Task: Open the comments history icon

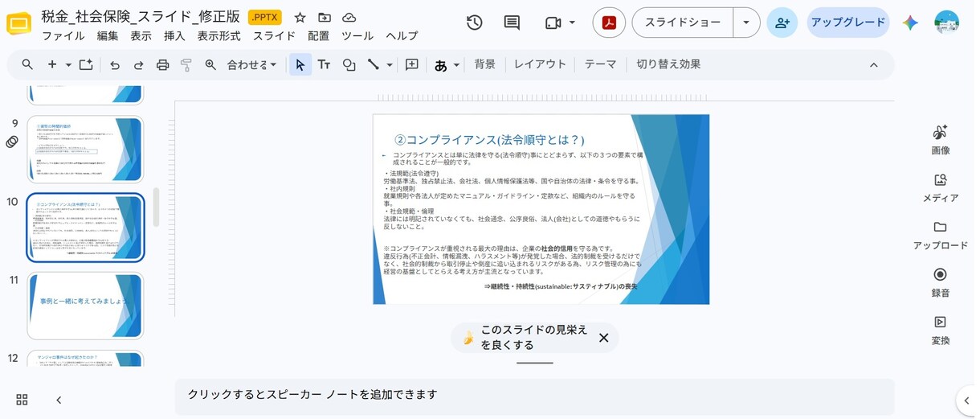Action: coord(512,23)
